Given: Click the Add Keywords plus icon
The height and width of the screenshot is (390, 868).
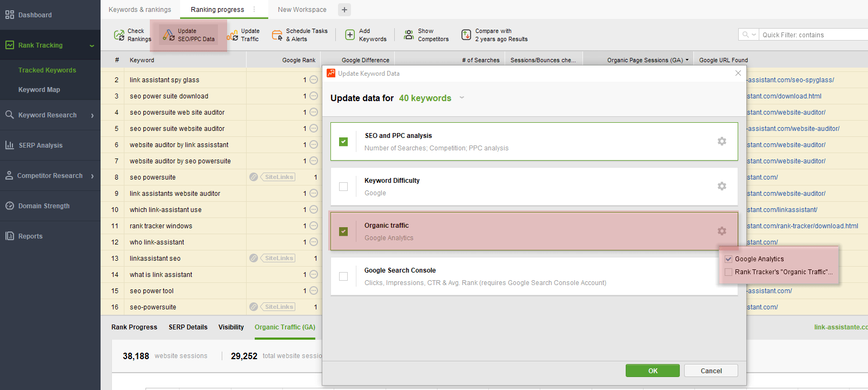Looking at the screenshot, I should (x=350, y=35).
